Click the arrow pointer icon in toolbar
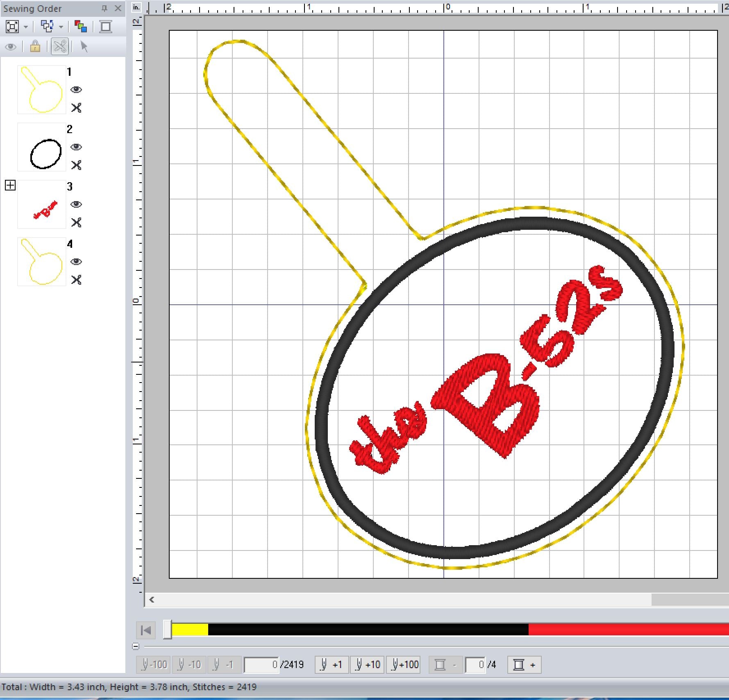The height and width of the screenshot is (700, 729). click(x=84, y=46)
